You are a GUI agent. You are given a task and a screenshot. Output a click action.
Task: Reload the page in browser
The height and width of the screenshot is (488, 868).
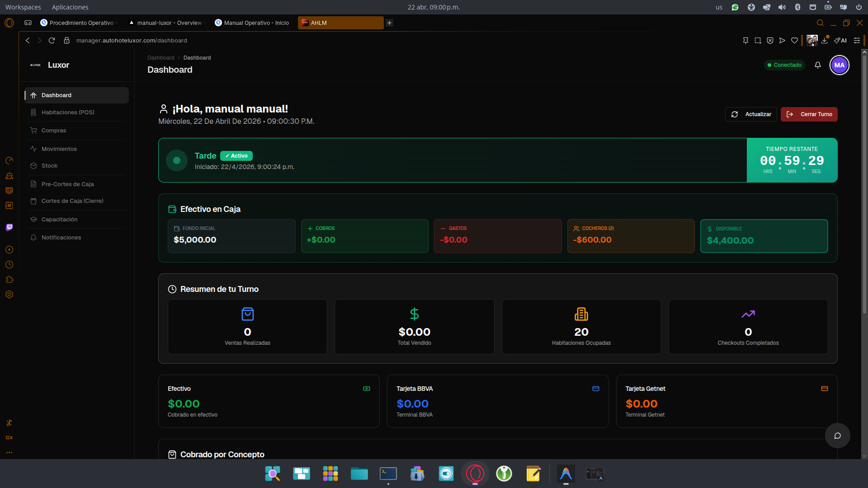point(52,41)
